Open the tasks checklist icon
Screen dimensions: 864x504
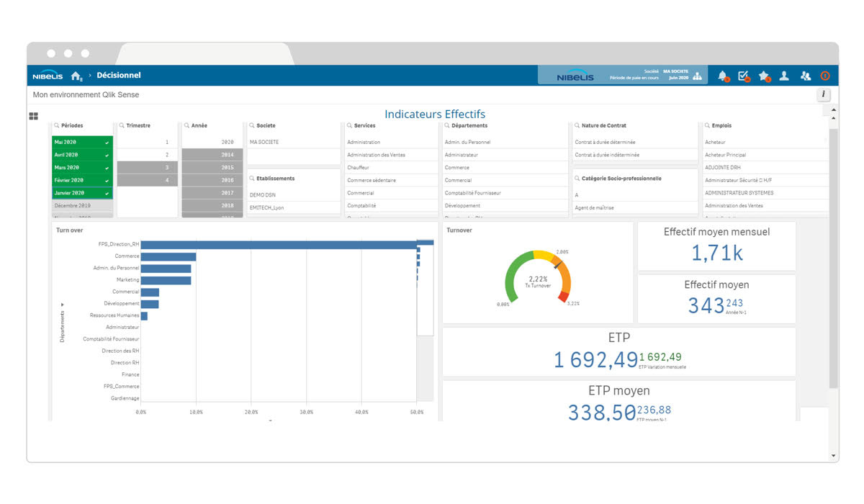pos(744,76)
